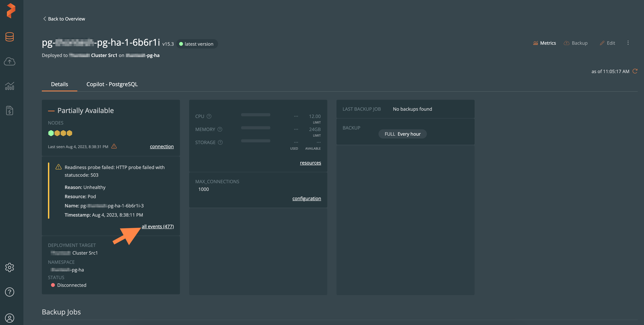Click the three-dot overflow menu icon
Viewport: 644px width, 325px height.
[628, 43]
